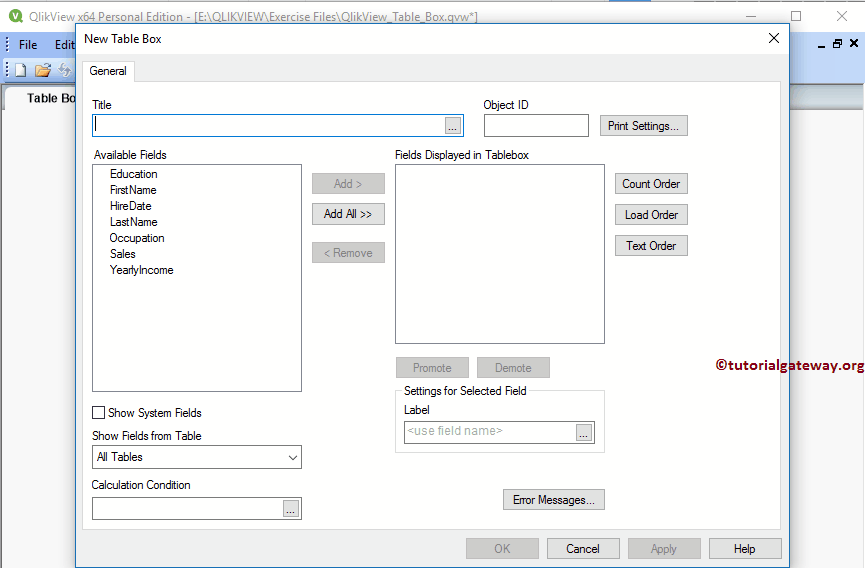Screen dimensions: 865x568
Task: Select FirstName in Available Fields
Action: point(133,190)
